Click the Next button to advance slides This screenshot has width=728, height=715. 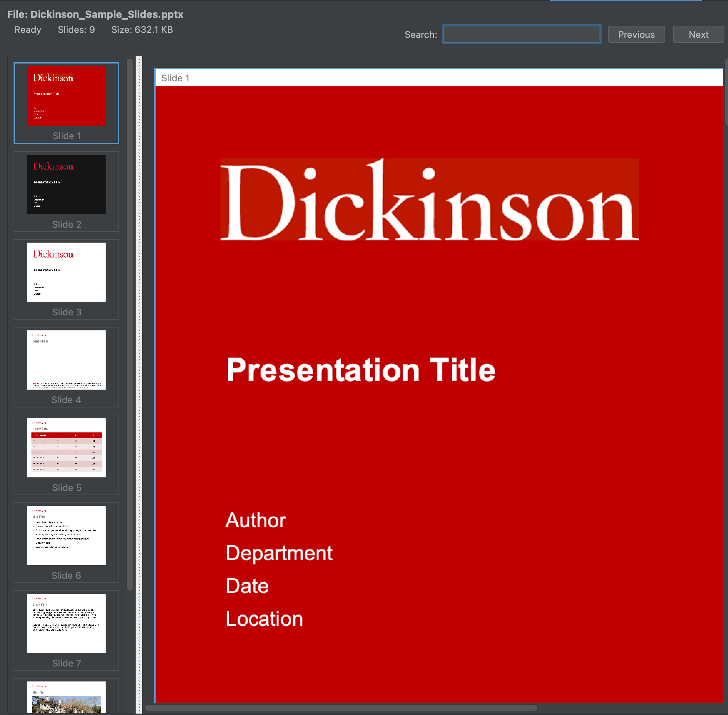[x=698, y=34]
